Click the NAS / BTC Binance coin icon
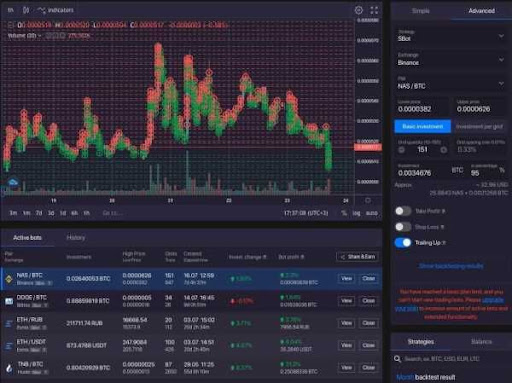 (9, 279)
